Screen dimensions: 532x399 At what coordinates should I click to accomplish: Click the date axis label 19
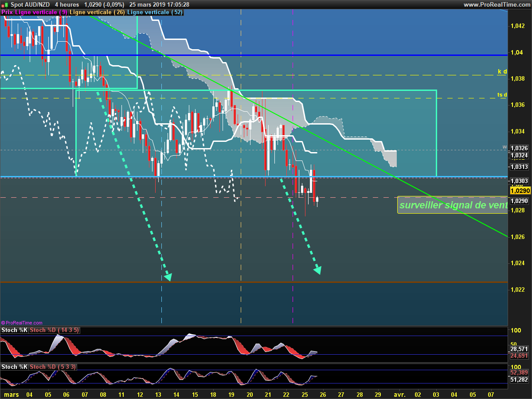click(x=231, y=394)
